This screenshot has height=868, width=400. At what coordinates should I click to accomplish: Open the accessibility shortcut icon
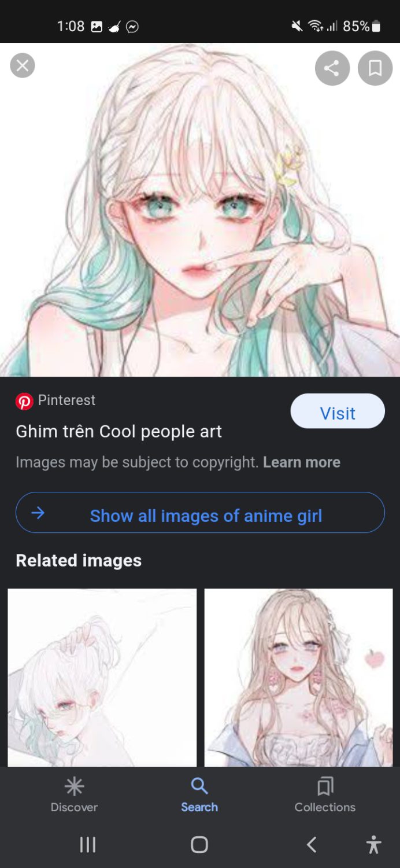374,845
